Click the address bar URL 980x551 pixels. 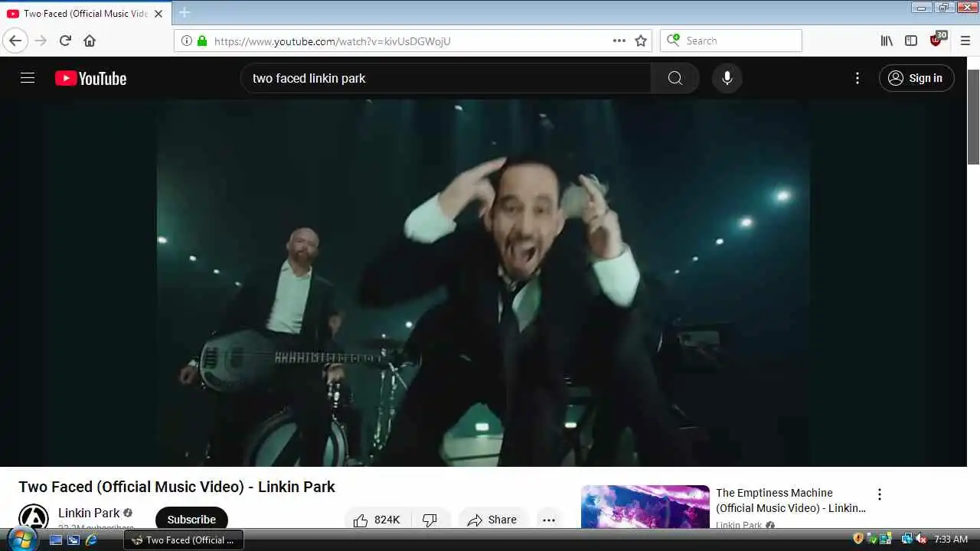coord(332,41)
